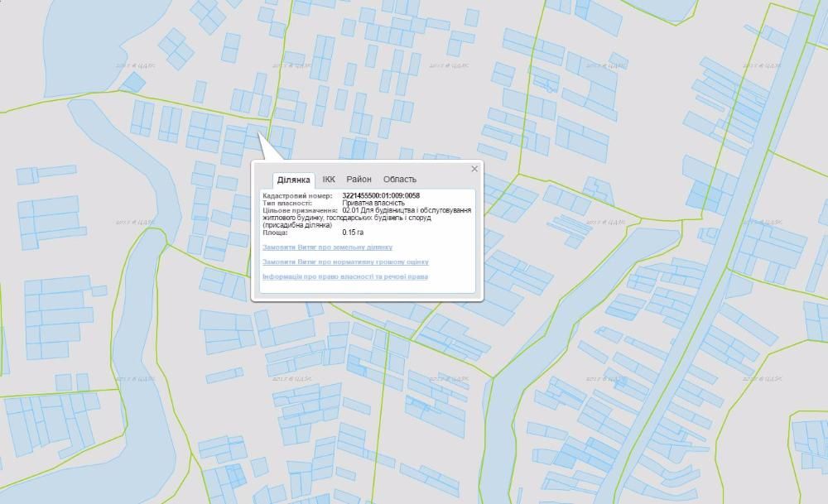The width and height of the screenshot is (828, 504).
Task: Click the 0.15 га area value
Action: click(x=353, y=233)
